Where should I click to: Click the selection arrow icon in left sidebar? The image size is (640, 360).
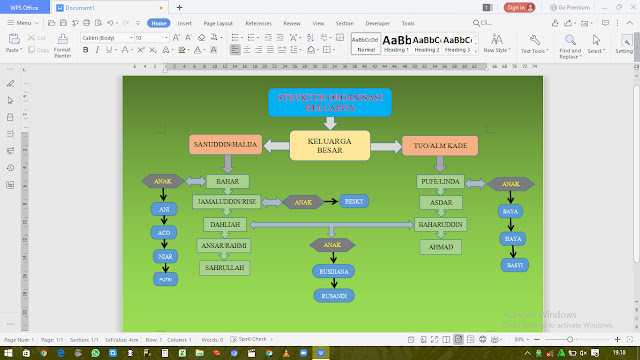[11, 100]
